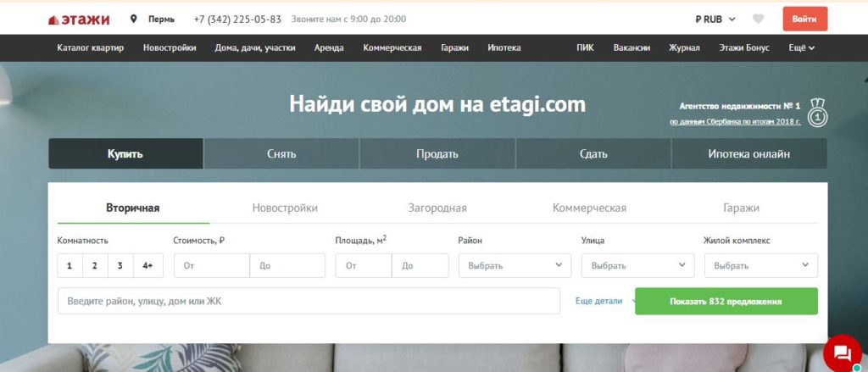868x372 pixels.
Task: Select the Снять tab
Action: (281, 154)
